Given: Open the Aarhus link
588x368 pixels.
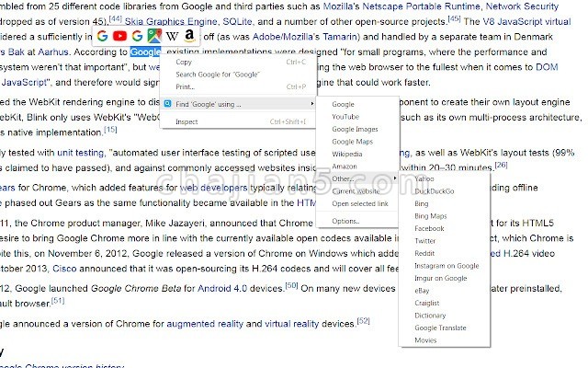Looking at the screenshot, I should pos(53,52).
